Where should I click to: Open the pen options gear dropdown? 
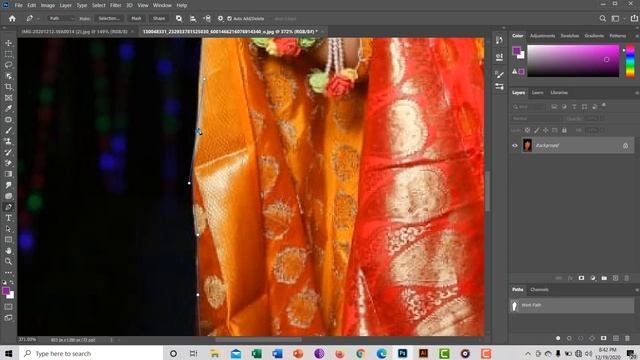tap(220, 18)
